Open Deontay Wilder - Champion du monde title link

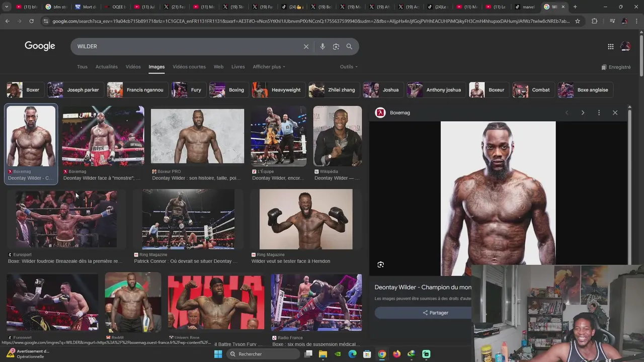(423, 287)
